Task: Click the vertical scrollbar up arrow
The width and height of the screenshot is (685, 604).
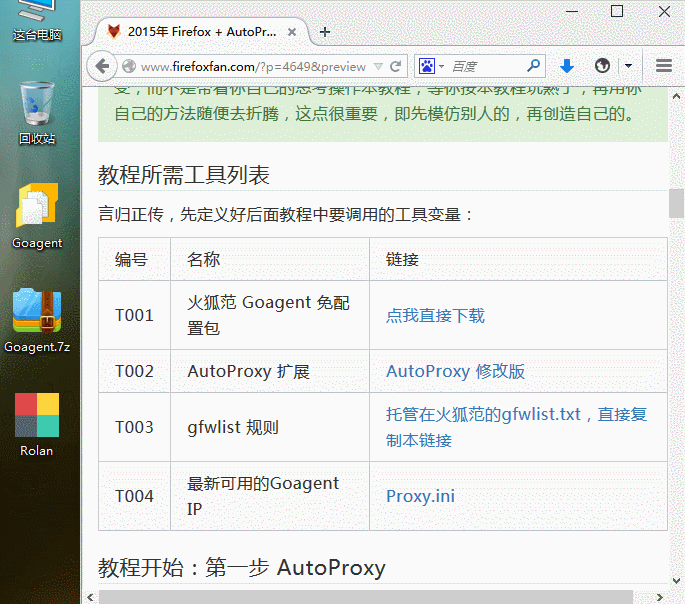Action: [x=676, y=97]
